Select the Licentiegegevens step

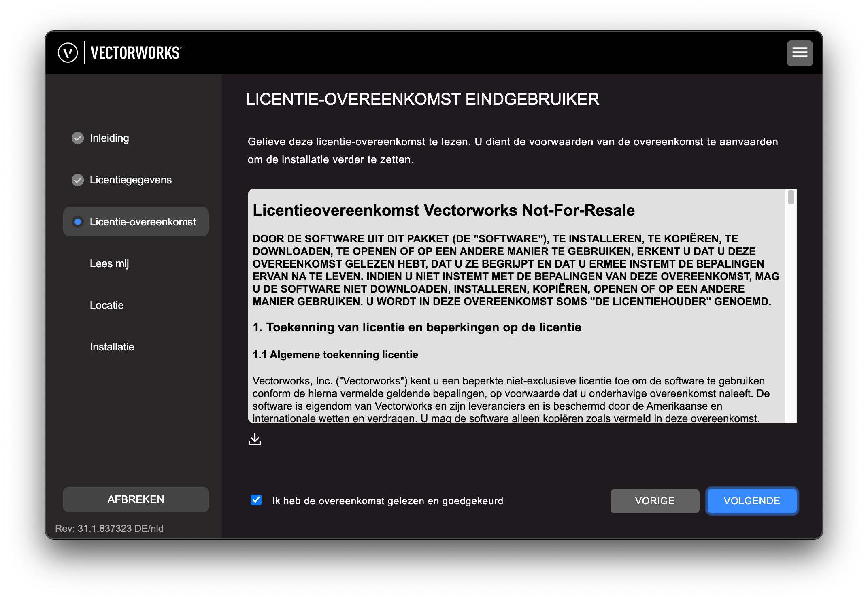130,180
